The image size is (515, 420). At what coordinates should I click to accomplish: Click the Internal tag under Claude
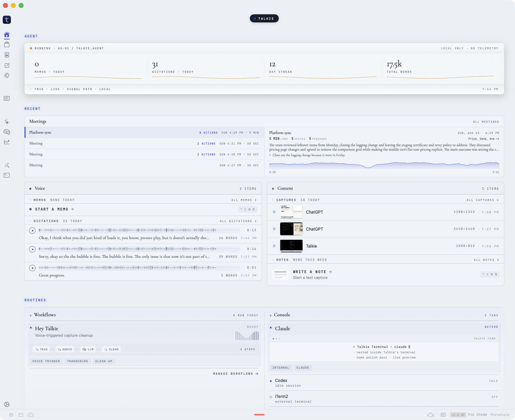pos(281,368)
